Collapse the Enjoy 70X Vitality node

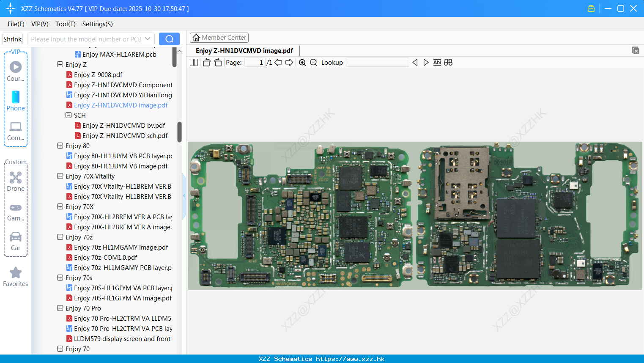pyautogui.click(x=60, y=176)
